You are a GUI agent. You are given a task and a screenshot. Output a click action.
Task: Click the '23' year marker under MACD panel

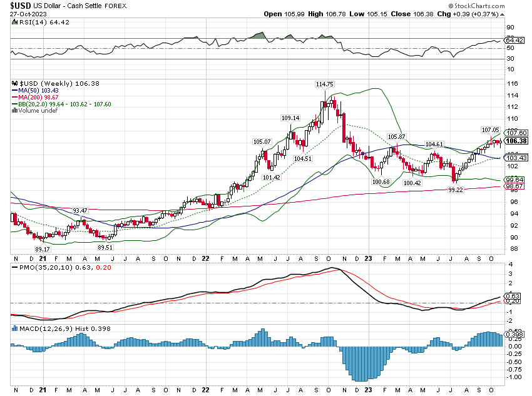click(x=368, y=390)
